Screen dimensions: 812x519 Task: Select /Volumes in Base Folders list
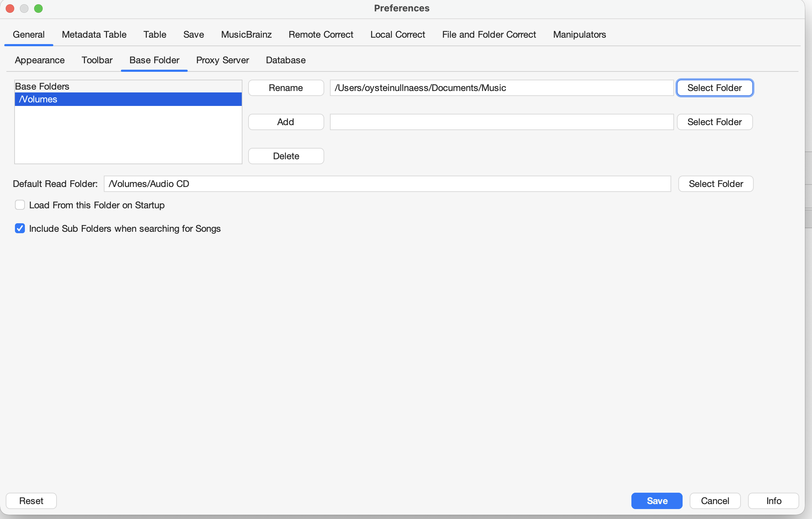pos(128,99)
